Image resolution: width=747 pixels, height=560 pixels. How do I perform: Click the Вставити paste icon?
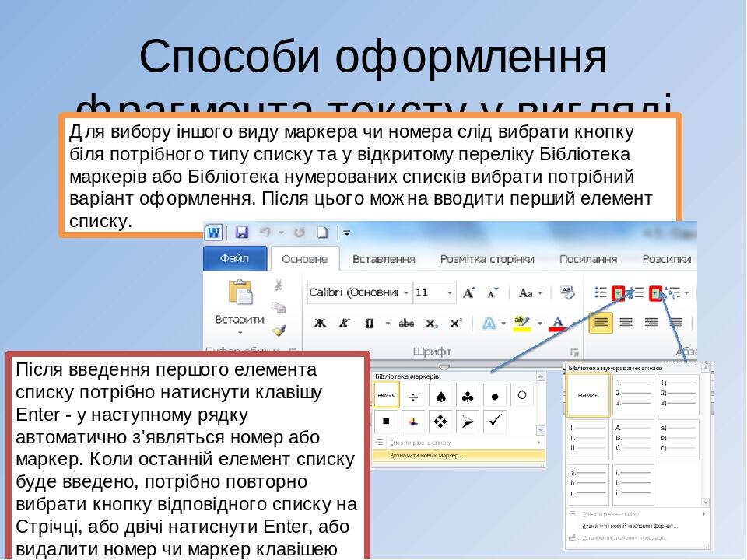pos(240,292)
